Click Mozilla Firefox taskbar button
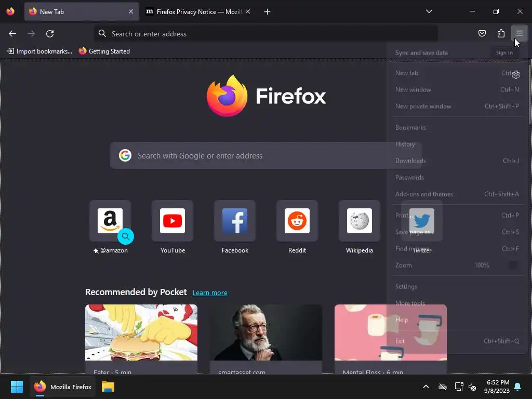532x399 pixels. point(63,387)
